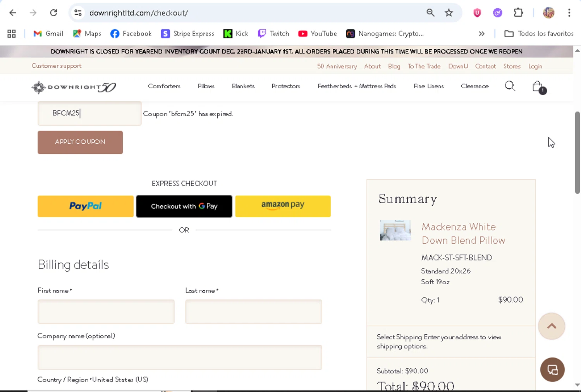Open the apps grid in bookmarks bar
Image resolution: width=581 pixels, height=392 pixels.
tap(12, 34)
